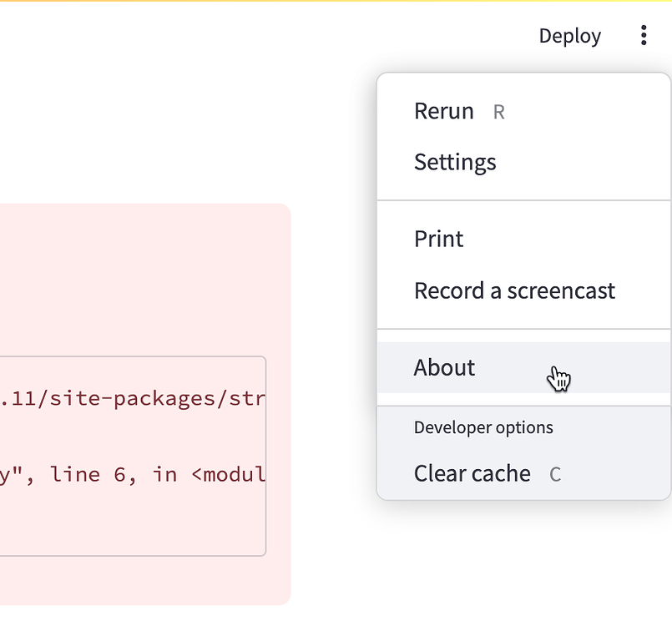Click the "<modul" text in the traceback
Image resolution: width=672 pixels, height=626 pixels.
(229, 474)
